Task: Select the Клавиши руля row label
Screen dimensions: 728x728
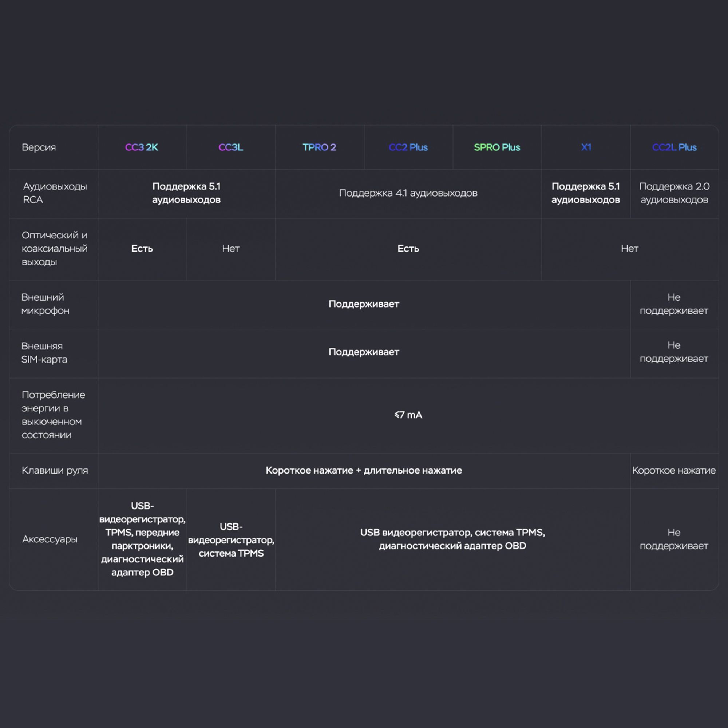Action: point(55,471)
